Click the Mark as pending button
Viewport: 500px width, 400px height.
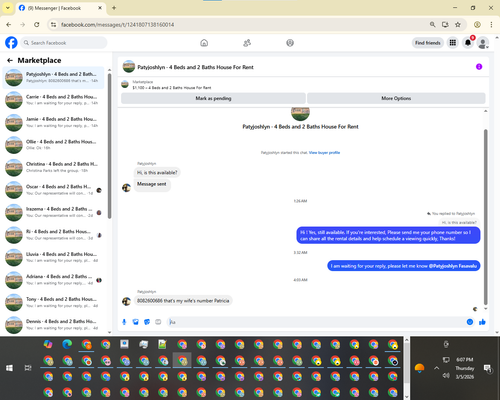tap(213, 98)
